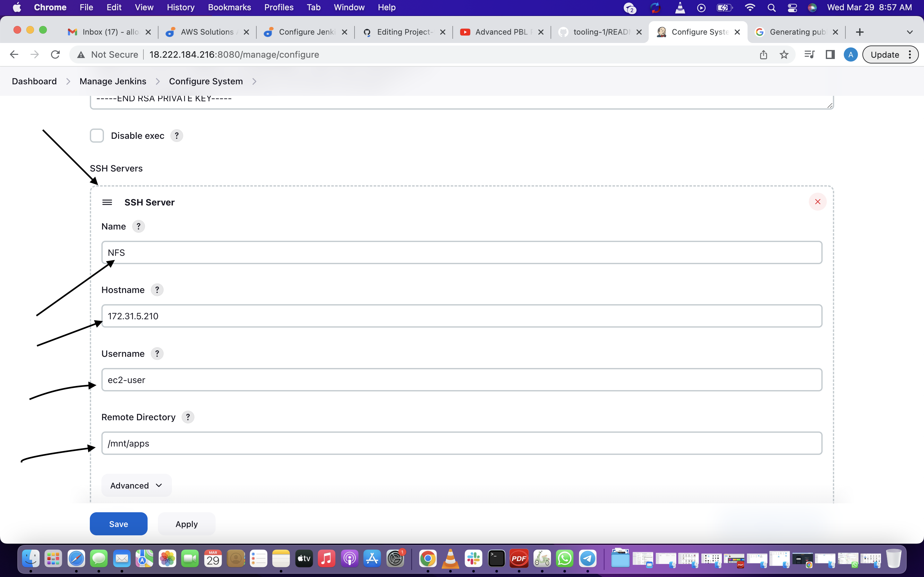Open help for the Hostname field
Screen dimensions: 924x577
[157, 290]
